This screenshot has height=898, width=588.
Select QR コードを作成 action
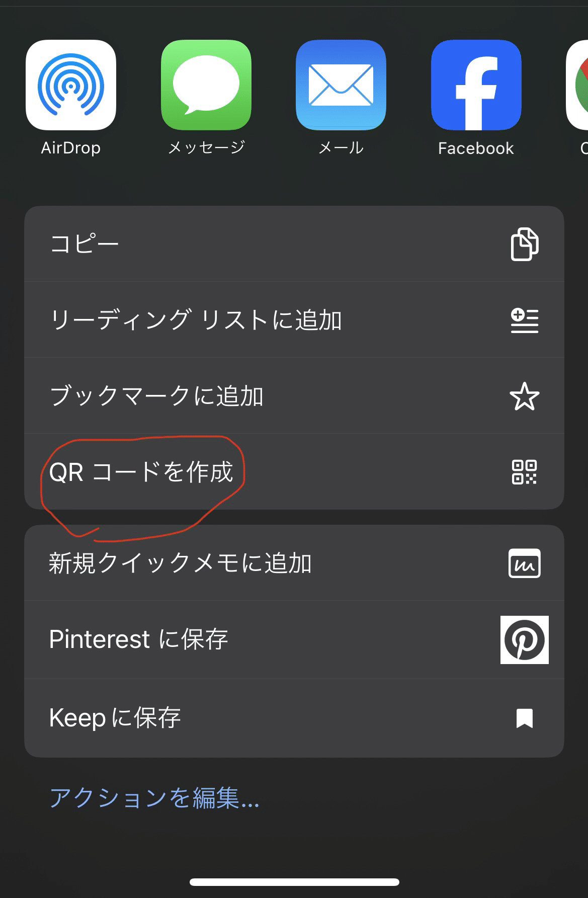coord(294,472)
